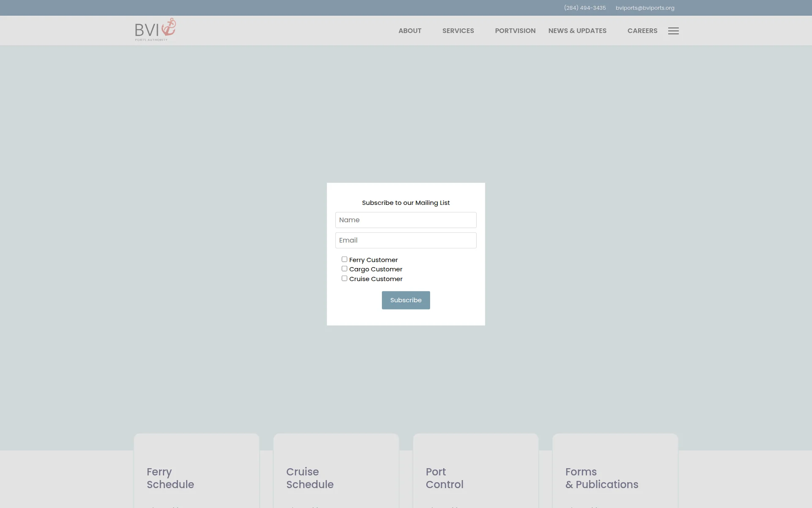
Task: Open the Forms & Publications card
Action: [615, 471]
